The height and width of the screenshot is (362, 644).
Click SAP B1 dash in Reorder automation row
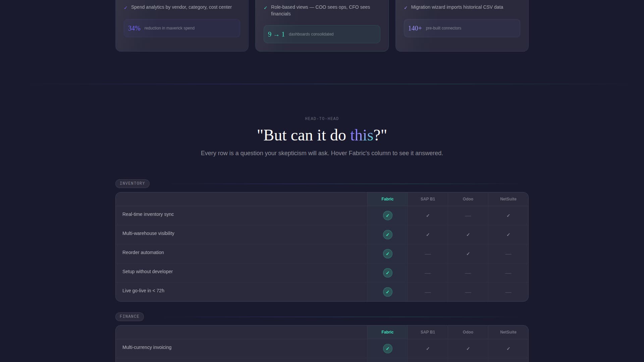coord(428,254)
